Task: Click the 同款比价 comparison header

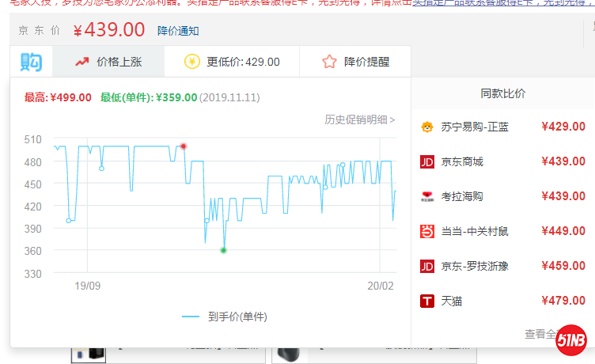Action: 502,93
